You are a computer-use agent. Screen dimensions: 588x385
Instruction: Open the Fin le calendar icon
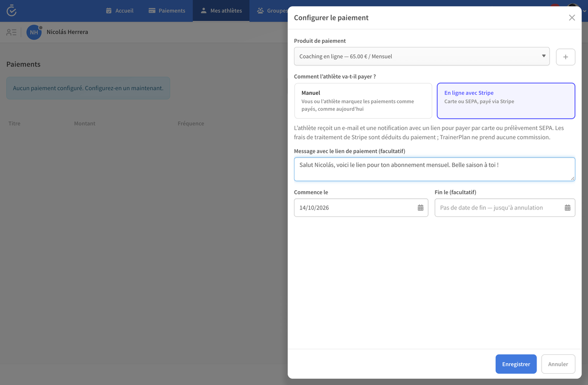click(x=568, y=208)
